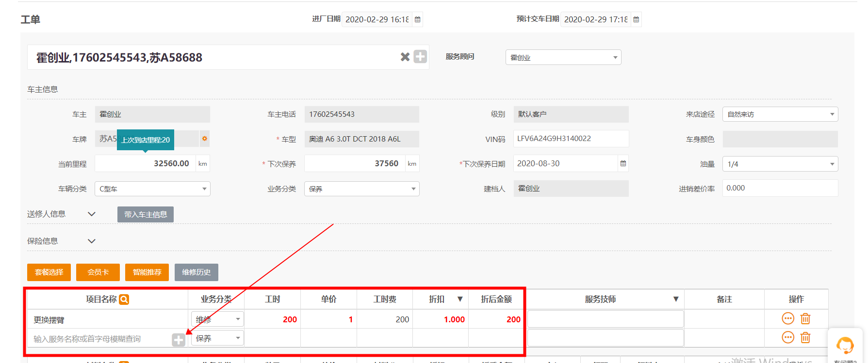Click the 建档人 field showing 霍创业
Screen dimensions: 868x363
571,189
